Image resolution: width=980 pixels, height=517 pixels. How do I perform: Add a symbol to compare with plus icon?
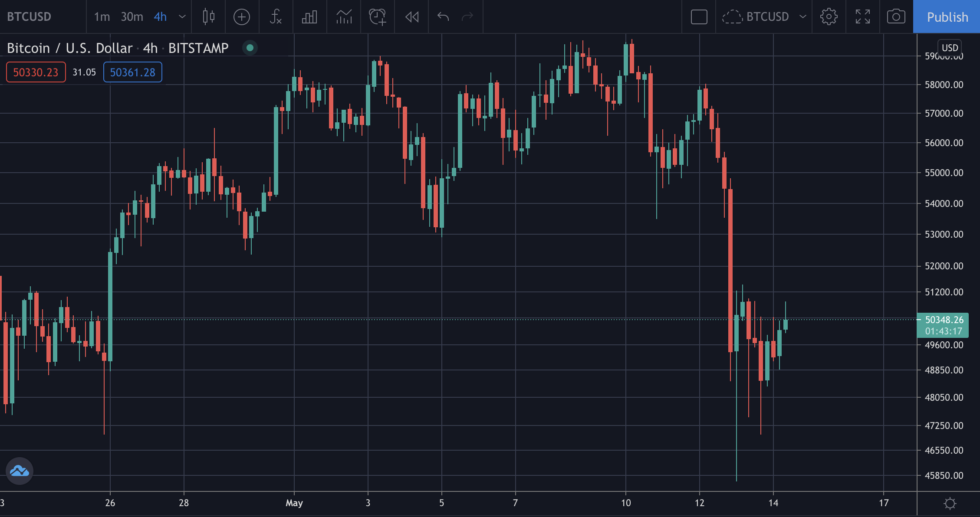[x=242, y=17]
